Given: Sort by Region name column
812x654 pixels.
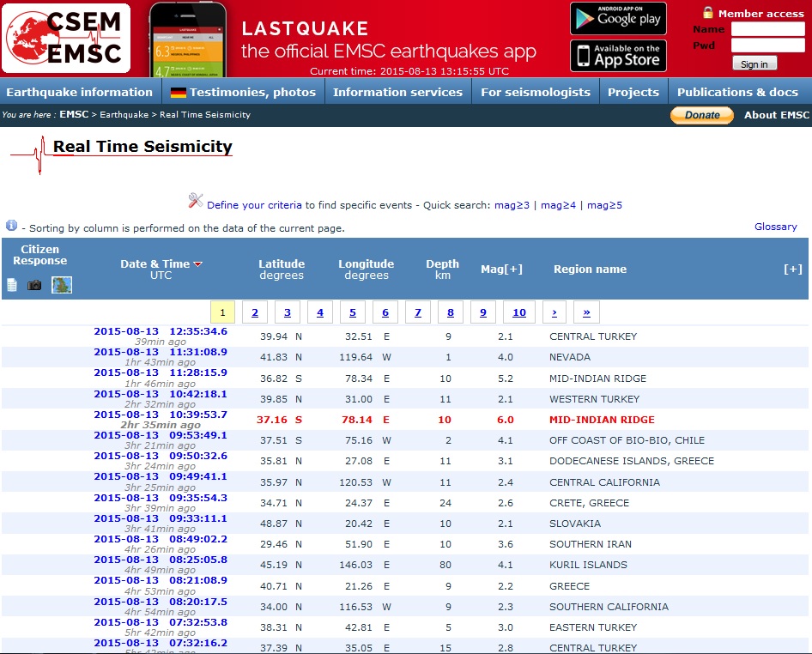Looking at the screenshot, I should point(590,269).
